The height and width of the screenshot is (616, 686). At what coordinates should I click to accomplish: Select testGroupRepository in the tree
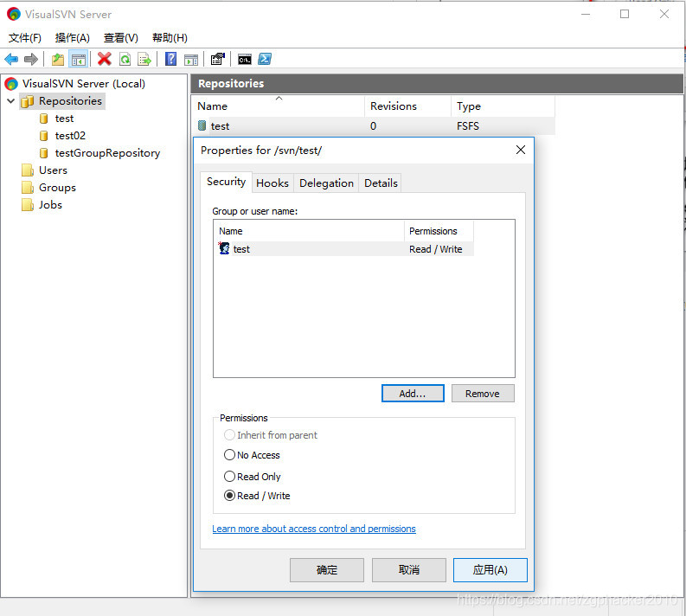pyautogui.click(x=107, y=152)
